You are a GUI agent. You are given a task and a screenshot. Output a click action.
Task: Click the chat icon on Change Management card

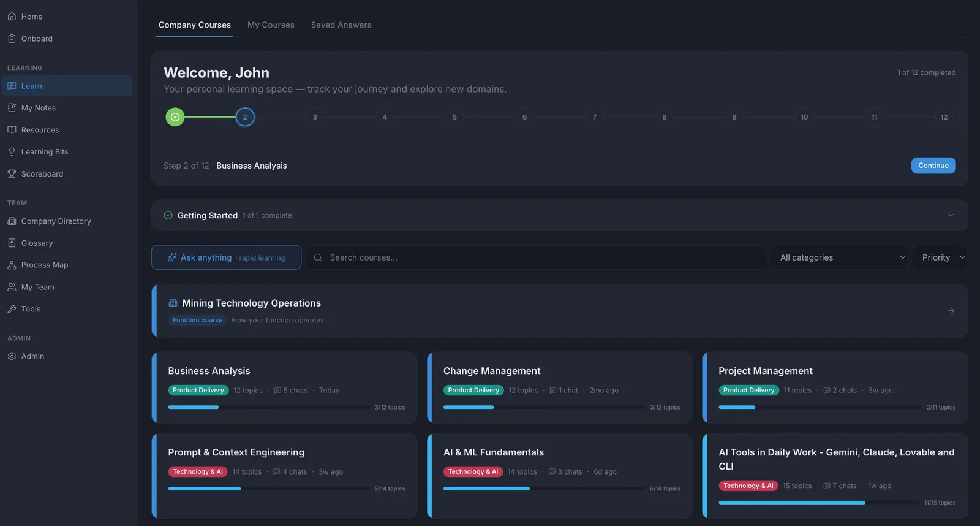tap(553, 391)
